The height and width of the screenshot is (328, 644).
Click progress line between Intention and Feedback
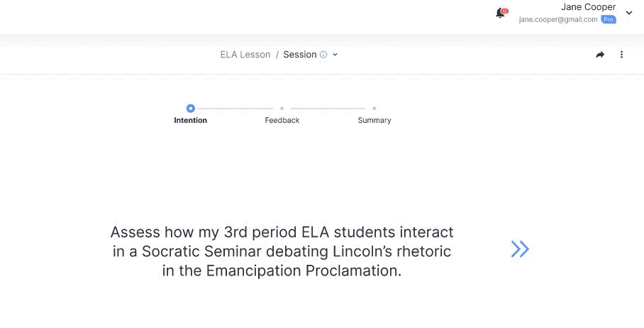click(x=236, y=109)
